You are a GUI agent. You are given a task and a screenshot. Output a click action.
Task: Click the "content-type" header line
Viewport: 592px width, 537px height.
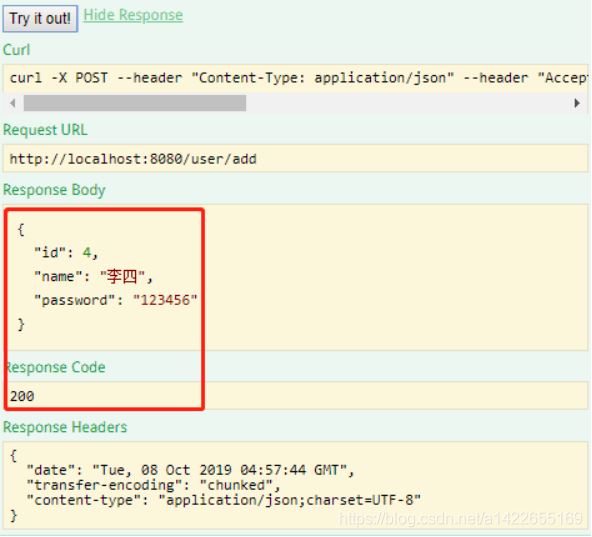coord(224,500)
